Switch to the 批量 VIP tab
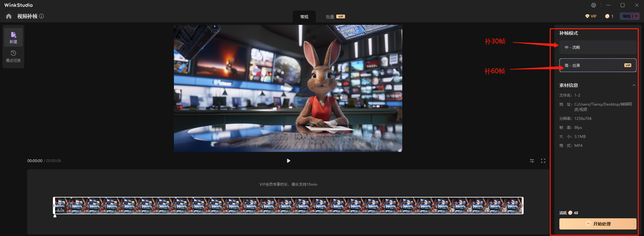Image resolution: width=644 pixels, height=236 pixels. [335, 17]
